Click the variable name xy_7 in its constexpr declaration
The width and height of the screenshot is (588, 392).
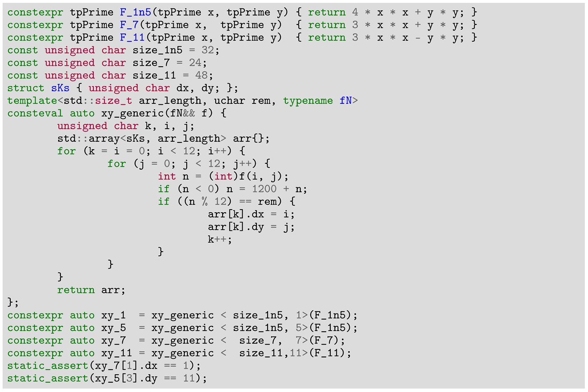coord(114,341)
